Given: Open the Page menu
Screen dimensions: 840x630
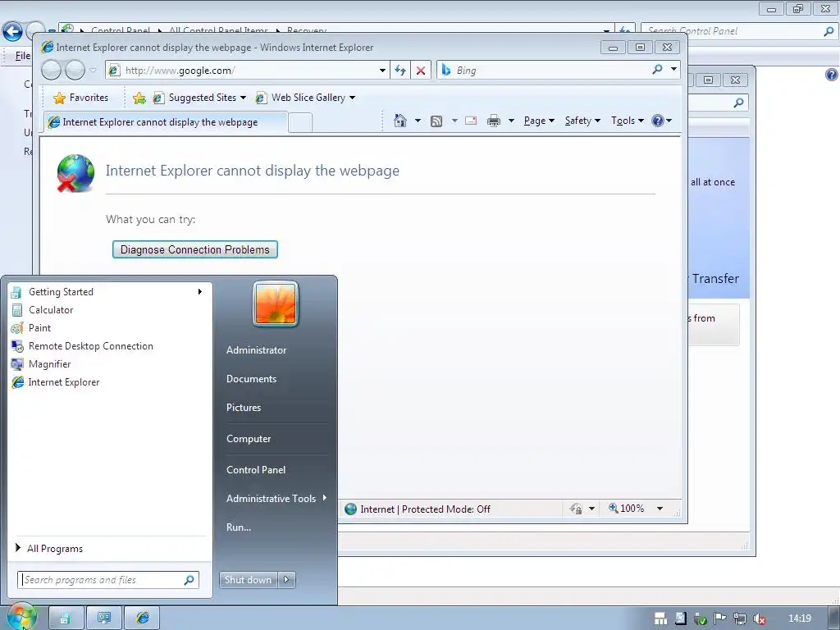Looking at the screenshot, I should coord(539,121).
